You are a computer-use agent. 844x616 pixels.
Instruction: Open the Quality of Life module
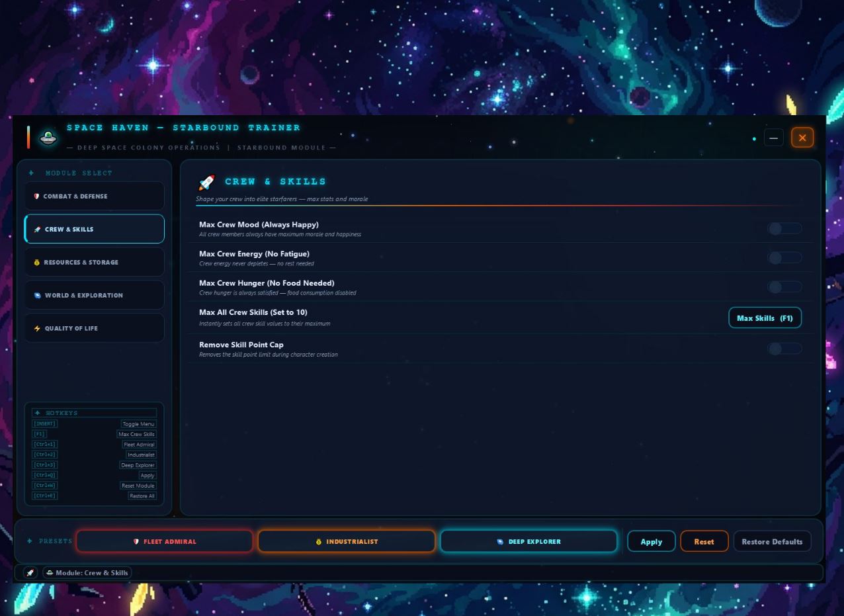click(x=95, y=328)
